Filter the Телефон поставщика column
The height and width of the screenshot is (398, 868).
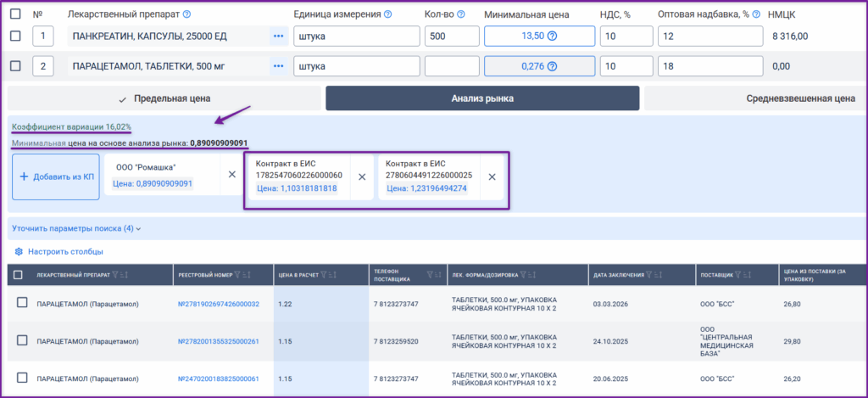point(430,274)
